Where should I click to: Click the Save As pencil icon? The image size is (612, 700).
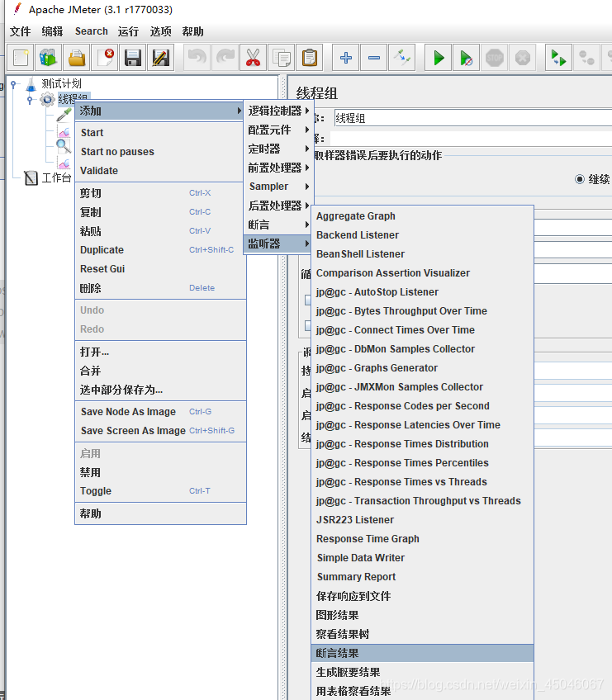coord(161,58)
